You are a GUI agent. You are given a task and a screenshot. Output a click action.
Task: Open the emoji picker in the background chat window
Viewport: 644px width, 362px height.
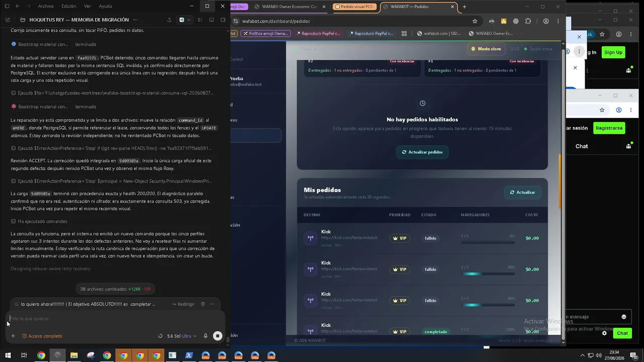[624, 317]
